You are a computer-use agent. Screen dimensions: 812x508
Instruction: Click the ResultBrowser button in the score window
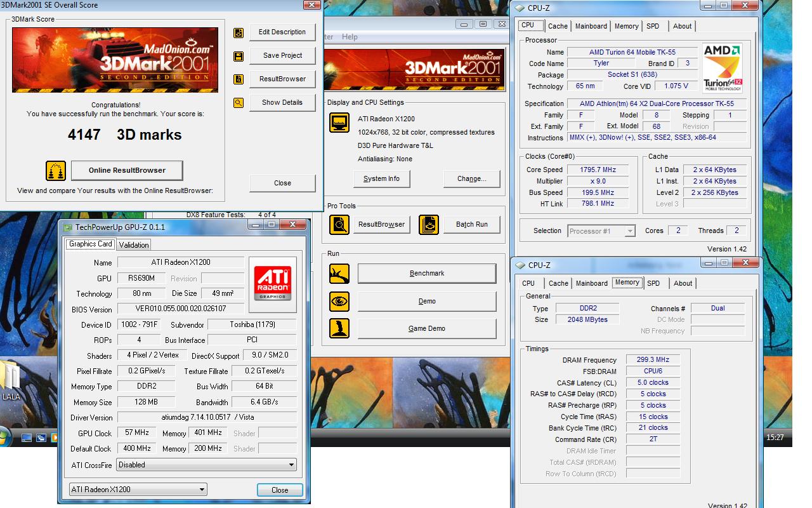coord(282,79)
